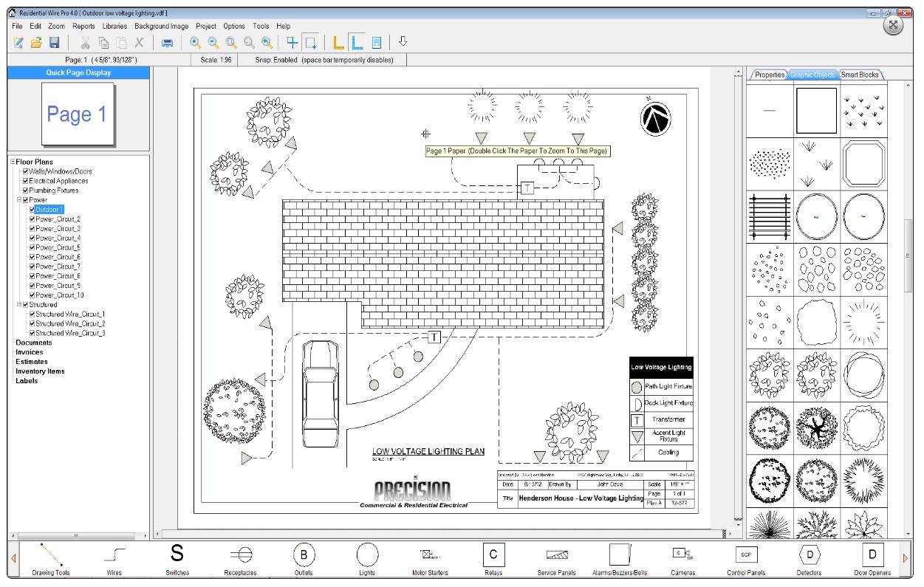Click the Cut scissors icon
Viewport: 924px width, 587px height.
click(x=86, y=43)
